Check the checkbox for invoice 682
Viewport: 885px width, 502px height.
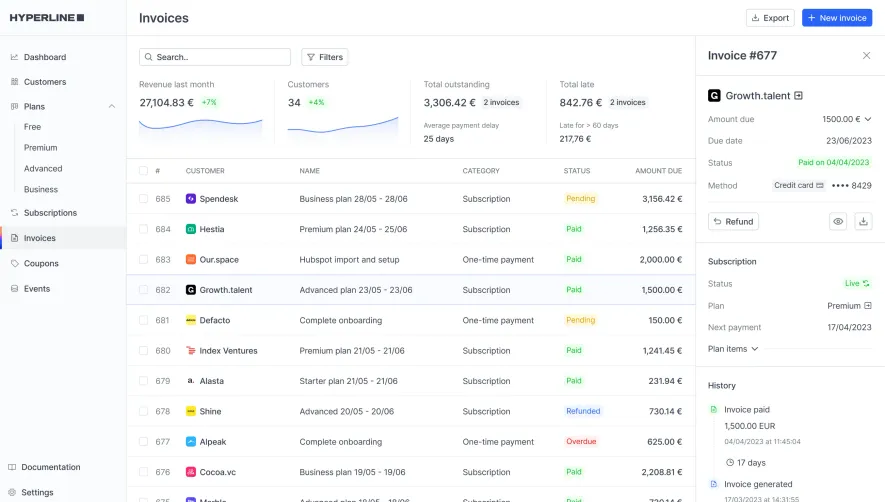click(143, 290)
